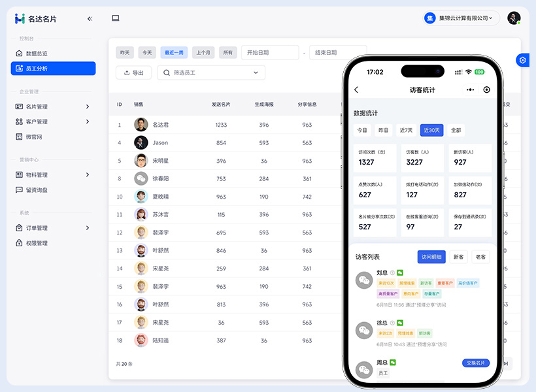Image resolution: width=536 pixels, height=392 pixels.
Task: Select the 所有 date filter
Action: 227,53
